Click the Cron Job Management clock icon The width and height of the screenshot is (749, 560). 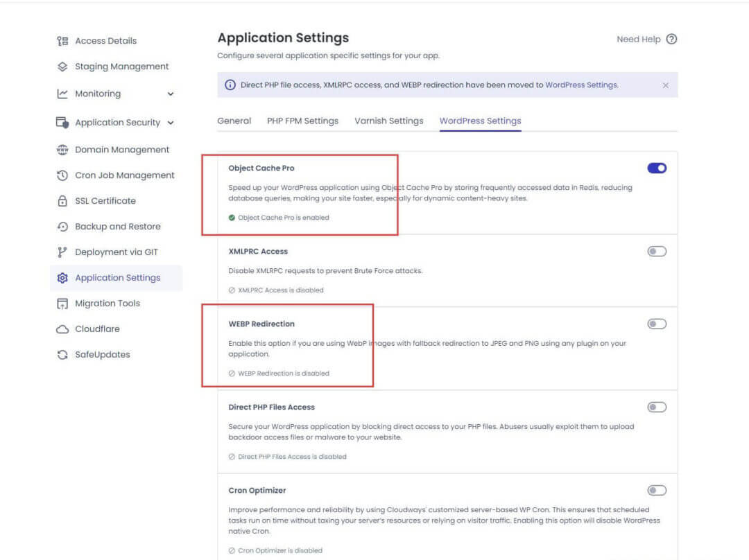click(62, 175)
